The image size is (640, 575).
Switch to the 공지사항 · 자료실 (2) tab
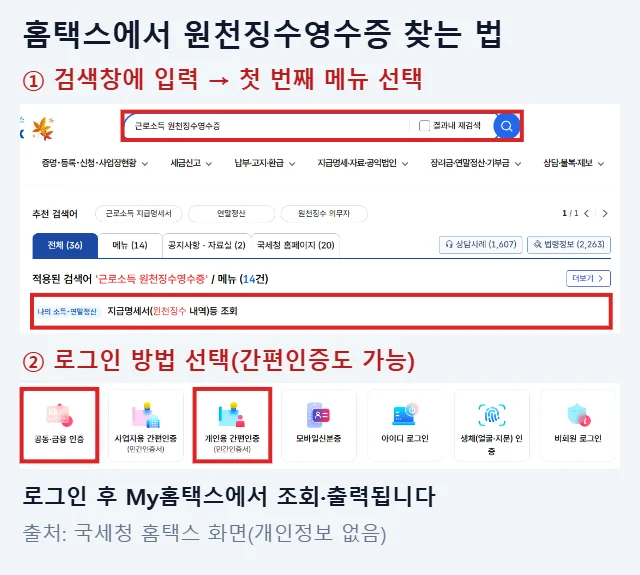click(x=207, y=246)
